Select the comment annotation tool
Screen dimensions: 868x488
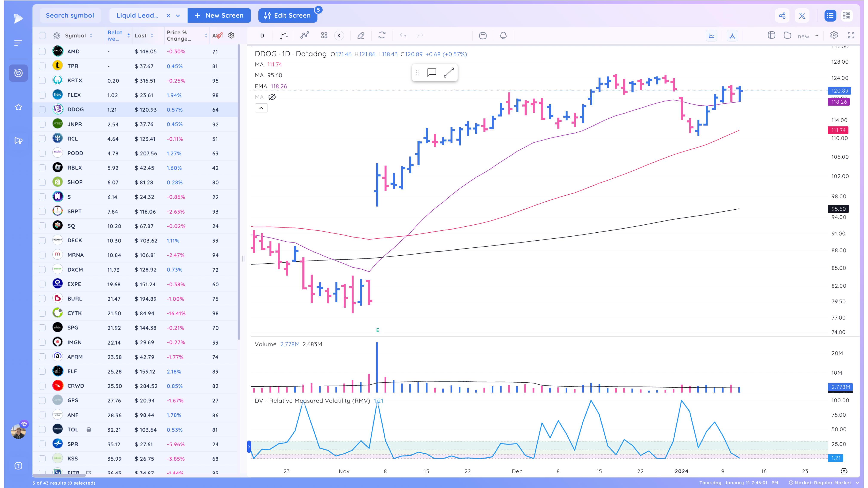432,72
